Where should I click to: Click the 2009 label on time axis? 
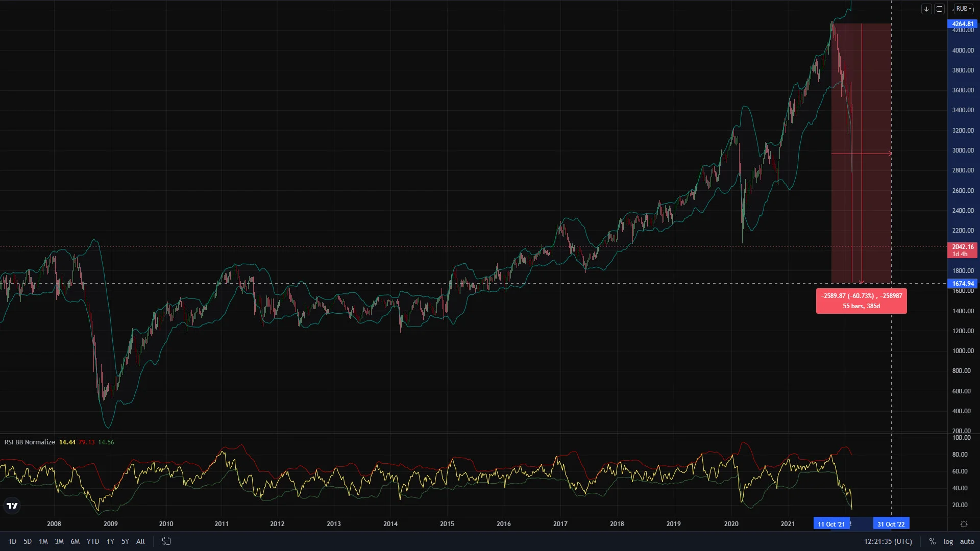111,524
